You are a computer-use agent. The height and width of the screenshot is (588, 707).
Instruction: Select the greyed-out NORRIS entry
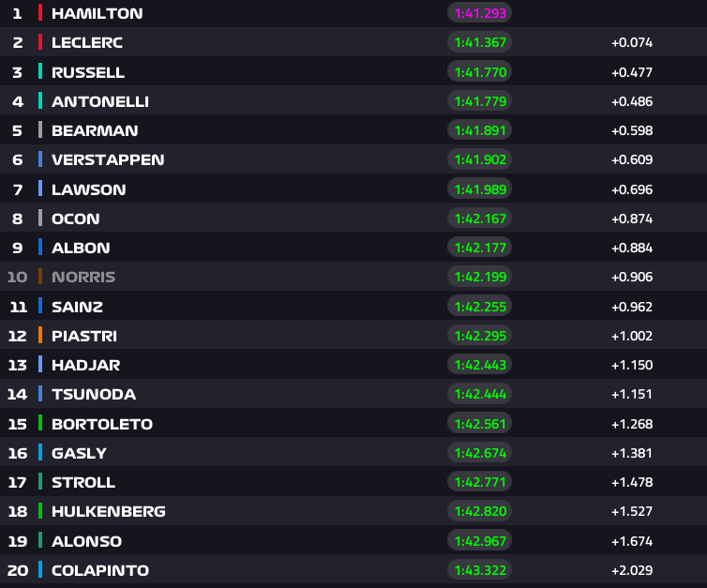point(83,277)
